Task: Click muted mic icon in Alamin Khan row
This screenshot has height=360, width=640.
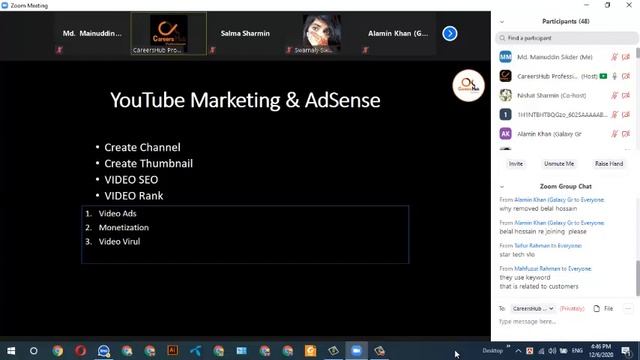Action: point(614,134)
